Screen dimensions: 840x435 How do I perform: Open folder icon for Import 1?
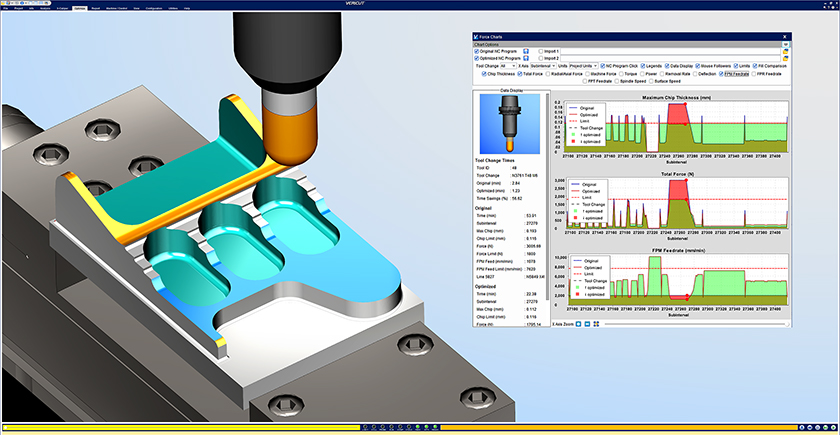pyautogui.click(x=789, y=50)
